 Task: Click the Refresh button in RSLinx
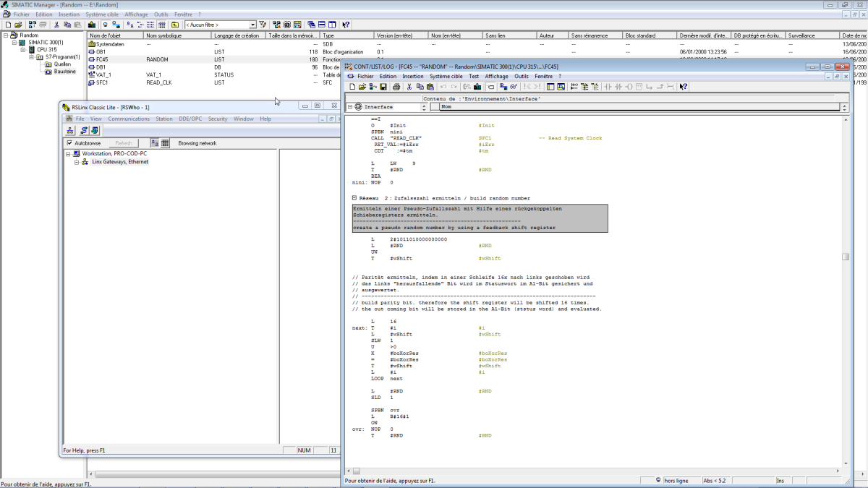pos(124,143)
